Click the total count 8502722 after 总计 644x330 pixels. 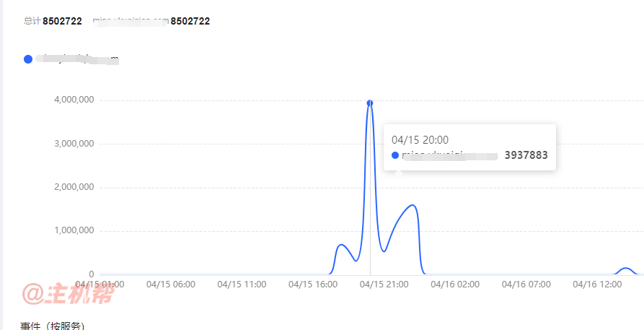(x=62, y=21)
